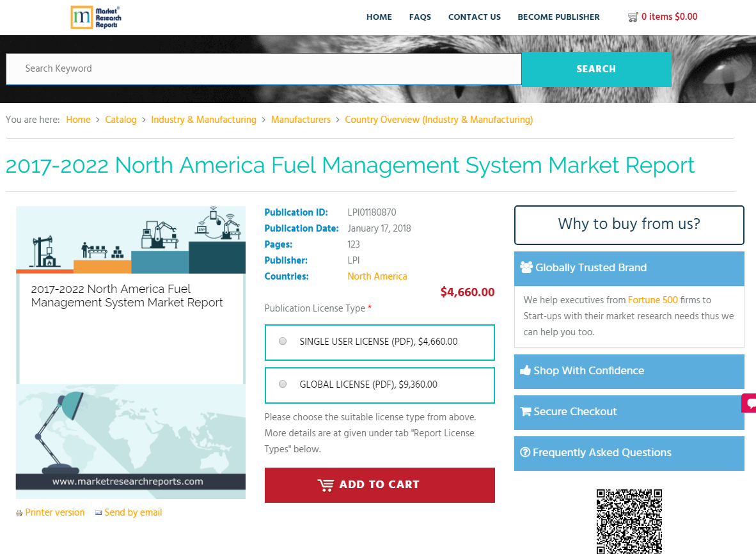Open the North America country link
Screen dimensions: 756x554
(x=377, y=276)
